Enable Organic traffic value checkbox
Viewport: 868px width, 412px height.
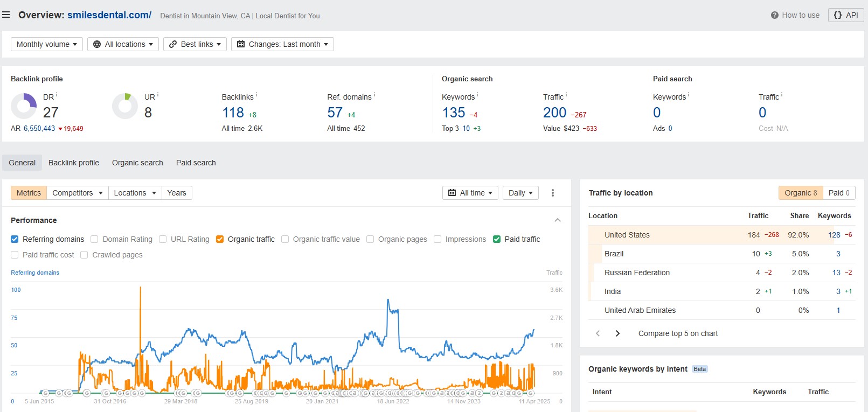285,239
